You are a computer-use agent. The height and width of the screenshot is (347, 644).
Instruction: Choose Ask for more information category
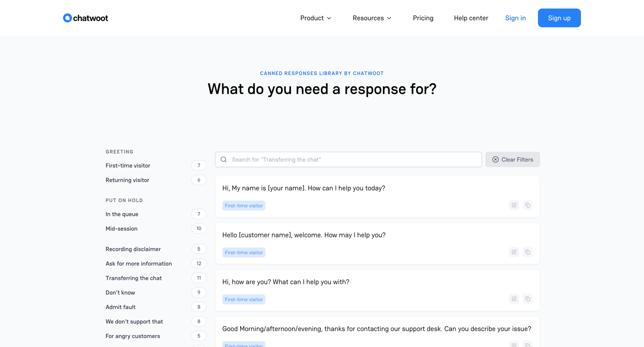[x=156, y=263]
